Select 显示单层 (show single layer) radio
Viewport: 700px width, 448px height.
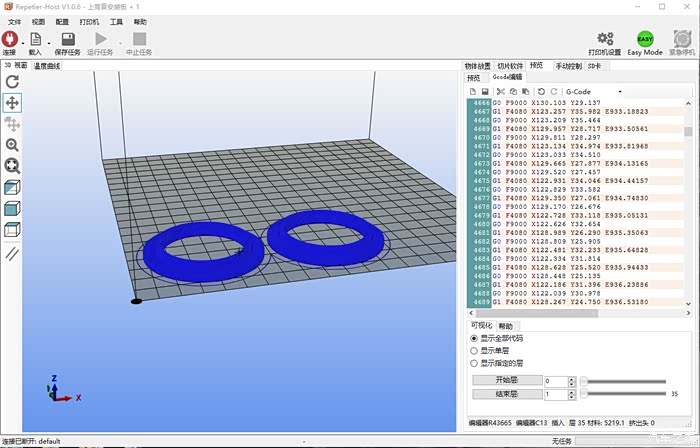[474, 351]
